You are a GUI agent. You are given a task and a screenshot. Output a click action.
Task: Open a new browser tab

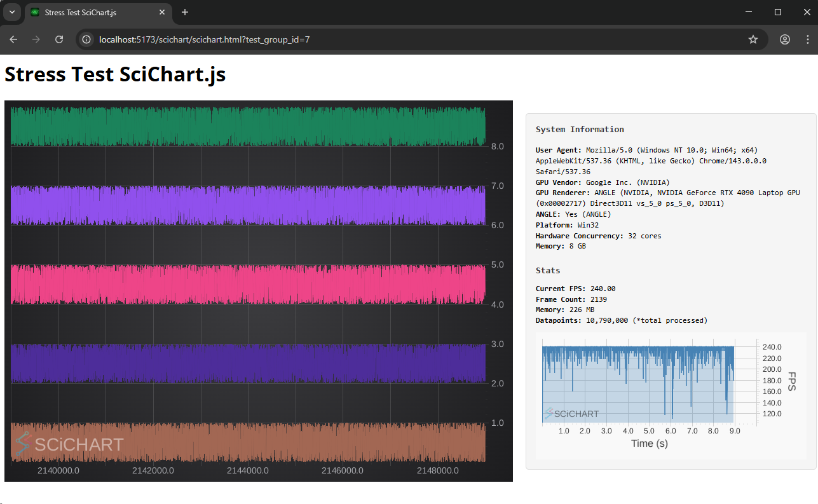(185, 12)
